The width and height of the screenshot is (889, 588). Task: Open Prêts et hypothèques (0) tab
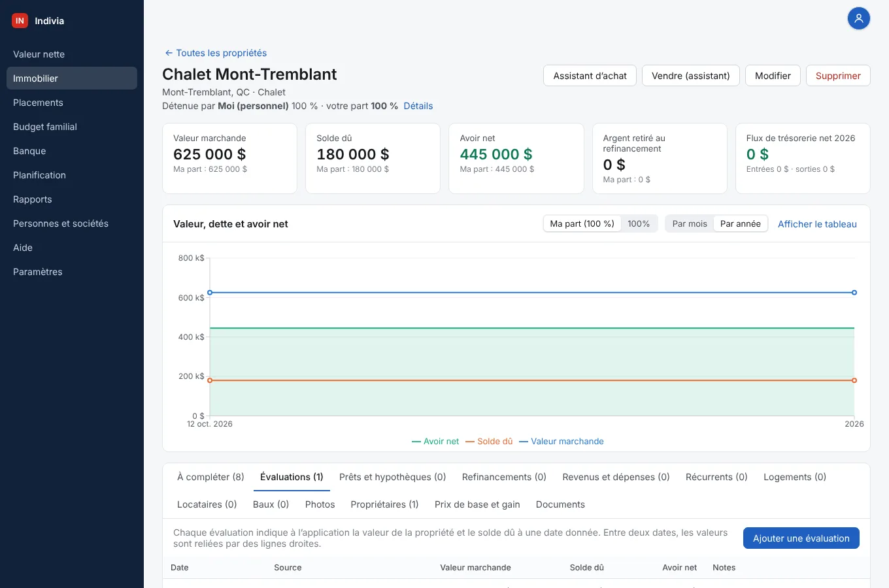click(x=392, y=477)
